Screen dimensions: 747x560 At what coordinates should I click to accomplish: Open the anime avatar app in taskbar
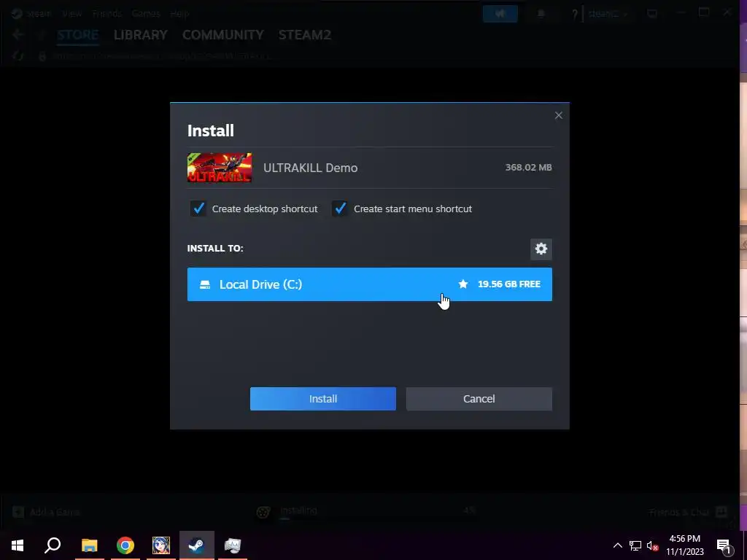[161, 545]
